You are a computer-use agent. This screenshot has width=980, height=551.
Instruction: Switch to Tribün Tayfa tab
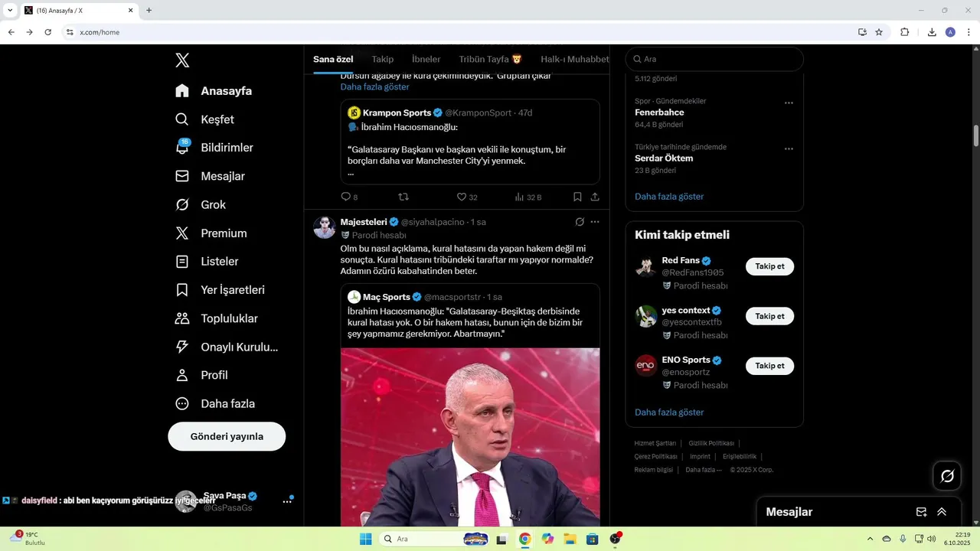491,59
